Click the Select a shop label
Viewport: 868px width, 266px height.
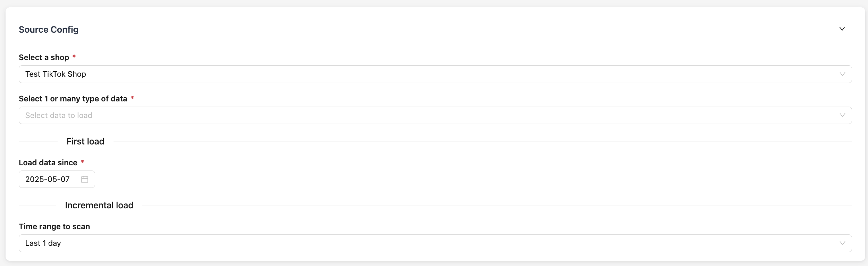44,57
